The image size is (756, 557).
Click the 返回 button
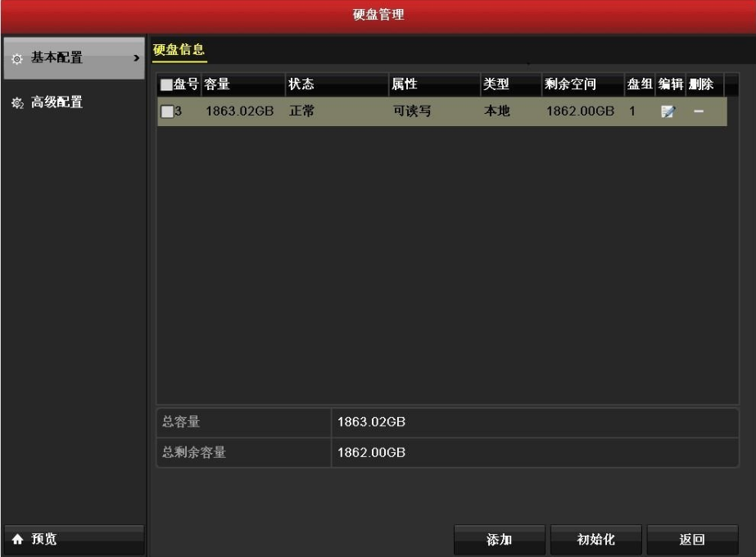[692, 539]
